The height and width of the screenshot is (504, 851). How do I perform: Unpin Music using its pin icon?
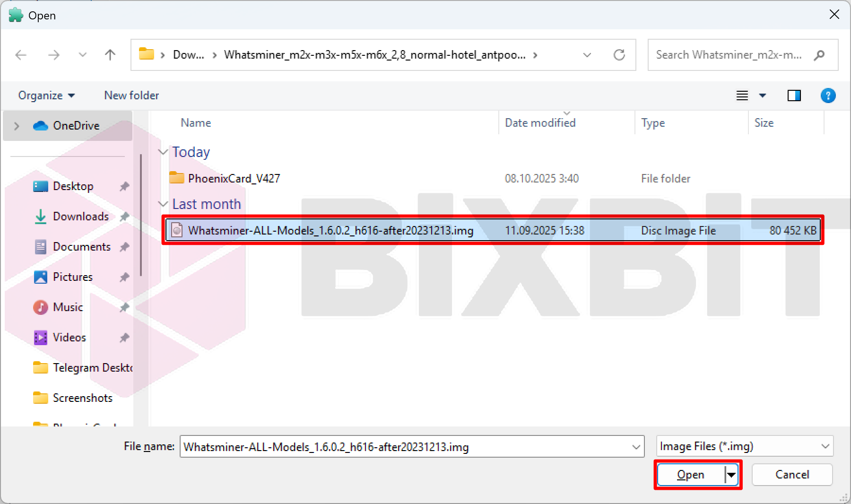point(124,307)
